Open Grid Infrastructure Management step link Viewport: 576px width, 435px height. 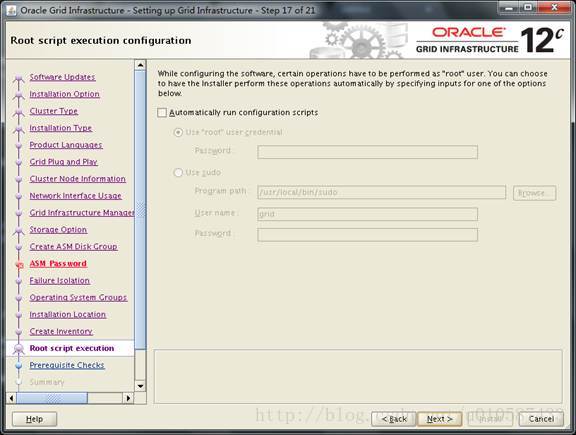(82, 213)
